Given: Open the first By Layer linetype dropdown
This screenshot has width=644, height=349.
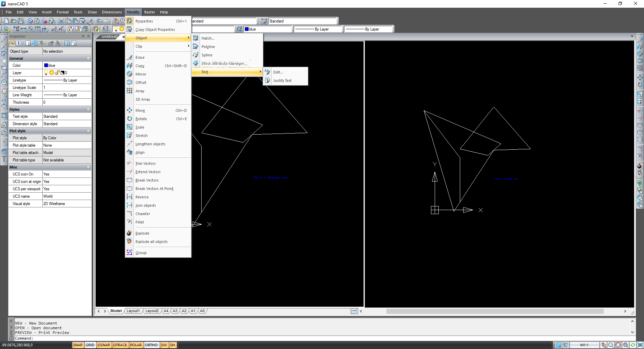Looking at the screenshot, I should click(x=318, y=29).
